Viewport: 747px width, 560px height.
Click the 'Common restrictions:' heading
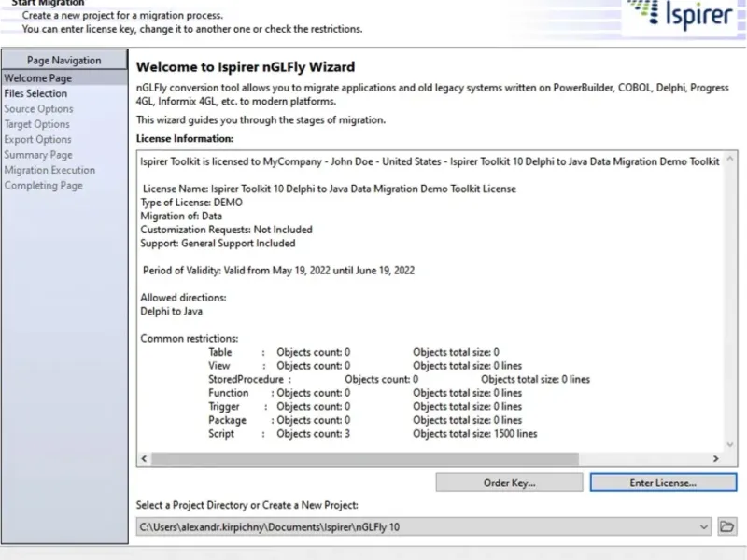pos(190,339)
